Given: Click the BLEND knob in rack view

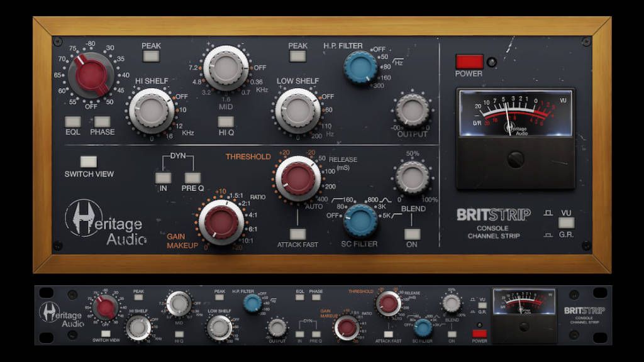Looking at the screenshot, I should click(452, 304).
